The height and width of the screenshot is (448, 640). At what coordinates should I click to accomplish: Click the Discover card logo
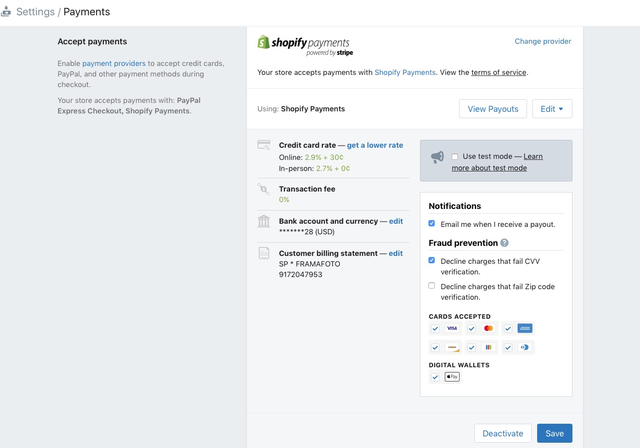click(x=452, y=348)
